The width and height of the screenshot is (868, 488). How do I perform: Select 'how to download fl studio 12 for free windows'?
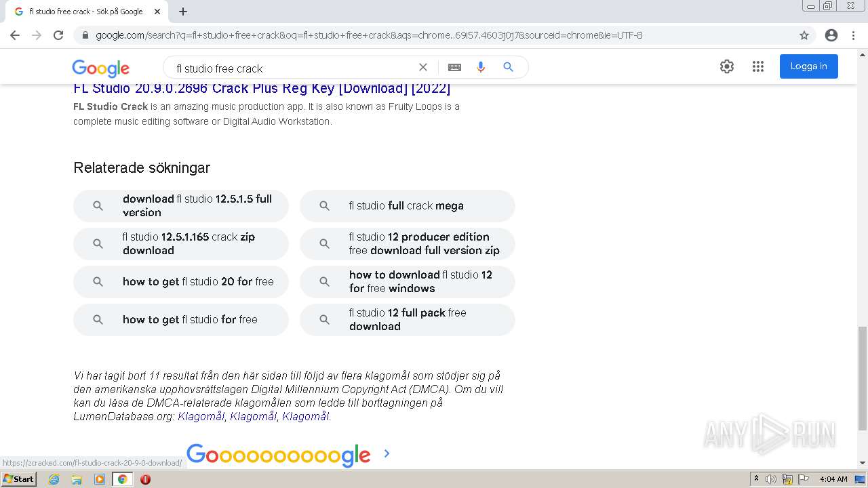(x=408, y=282)
